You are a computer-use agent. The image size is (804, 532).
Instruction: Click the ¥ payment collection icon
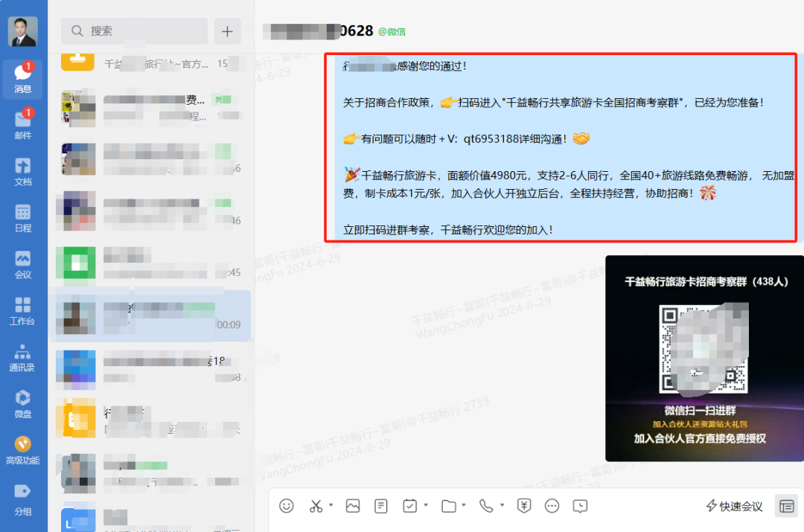524,506
